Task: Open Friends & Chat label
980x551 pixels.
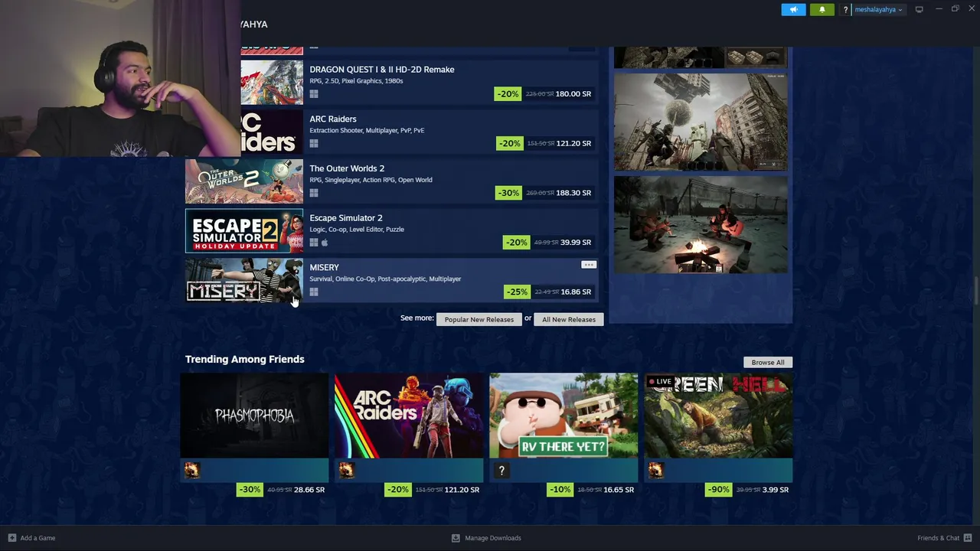Action: coord(938,538)
